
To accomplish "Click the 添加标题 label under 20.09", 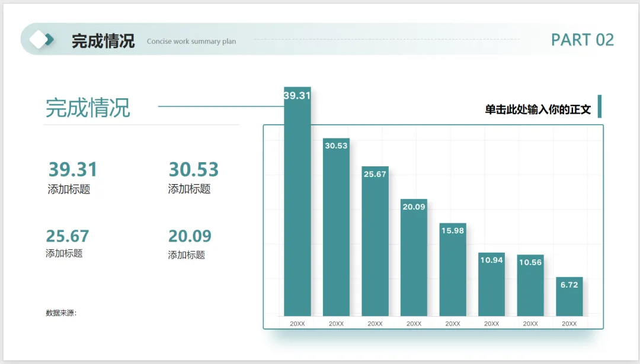I will (x=187, y=255).
